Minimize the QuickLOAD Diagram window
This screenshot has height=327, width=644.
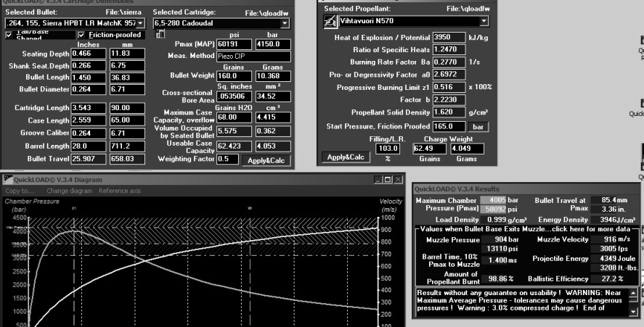(378, 180)
